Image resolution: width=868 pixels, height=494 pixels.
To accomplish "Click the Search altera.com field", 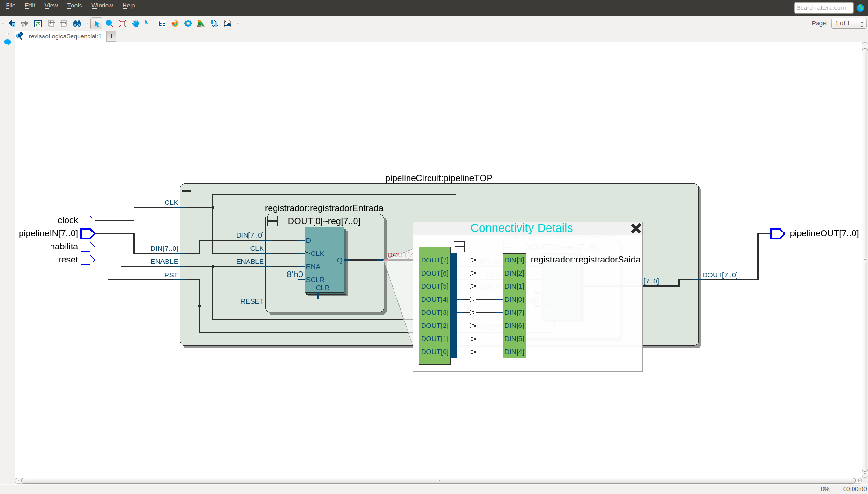I will (x=824, y=8).
